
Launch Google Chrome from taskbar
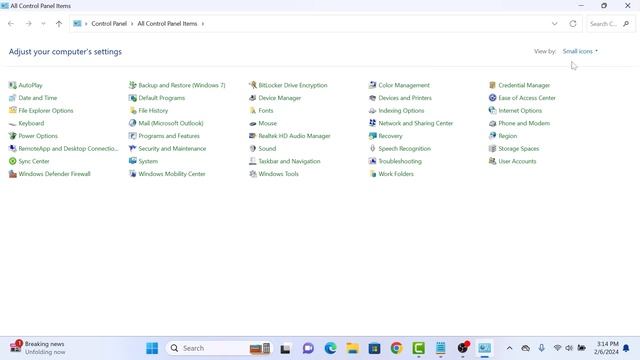pyautogui.click(x=396, y=348)
